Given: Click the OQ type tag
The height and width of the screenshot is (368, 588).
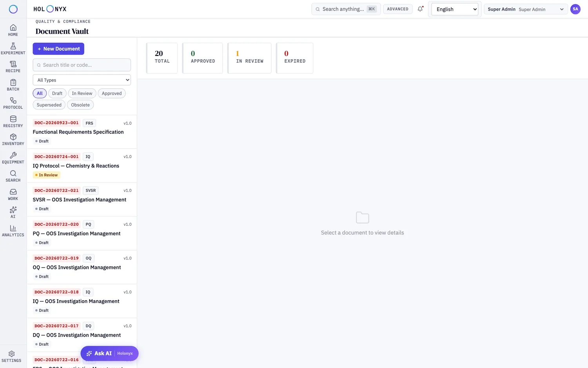Looking at the screenshot, I should coord(89,258).
